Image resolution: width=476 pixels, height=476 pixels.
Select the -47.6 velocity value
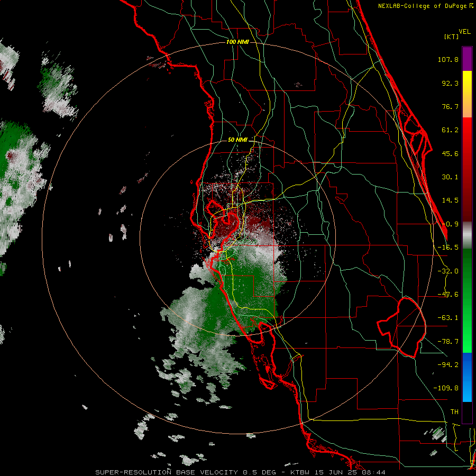[x=448, y=295]
